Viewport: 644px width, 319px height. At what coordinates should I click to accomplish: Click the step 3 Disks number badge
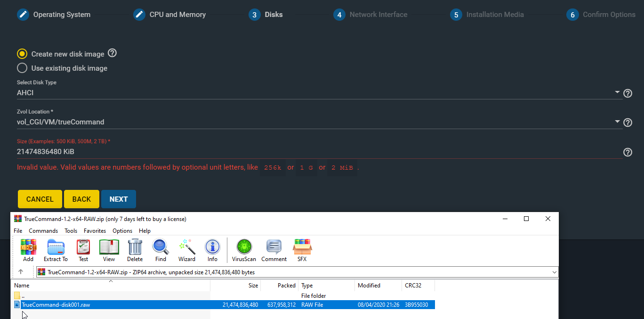pyautogui.click(x=255, y=15)
